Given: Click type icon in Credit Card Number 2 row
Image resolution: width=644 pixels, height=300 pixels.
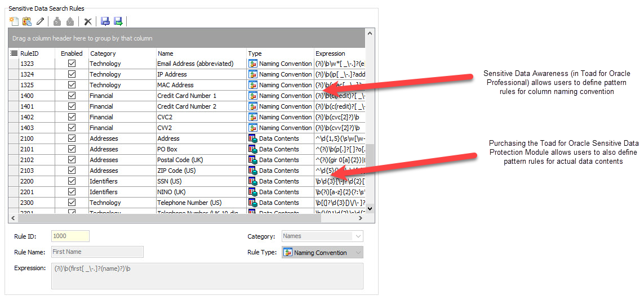Looking at the screenshot, I should (253, 106).
